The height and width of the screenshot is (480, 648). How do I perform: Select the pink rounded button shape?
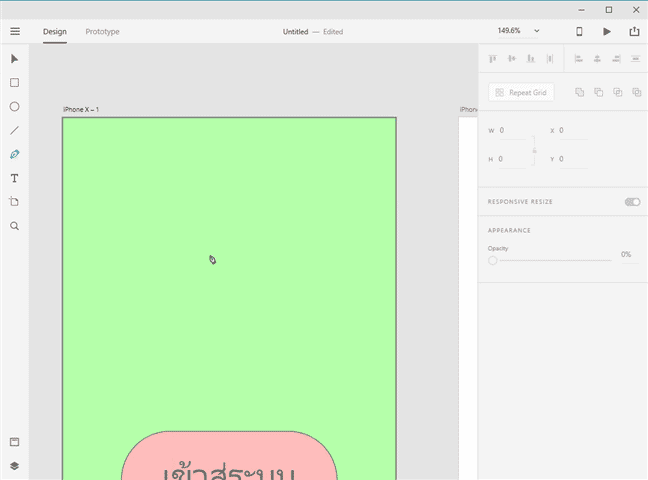pos(229,456)
